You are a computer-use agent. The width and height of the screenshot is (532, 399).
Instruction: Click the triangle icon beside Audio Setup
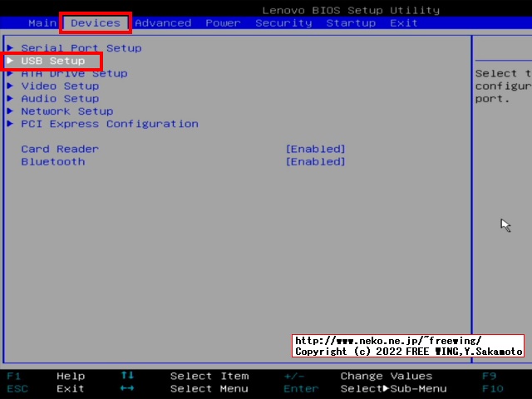click(x=10, y=99)
